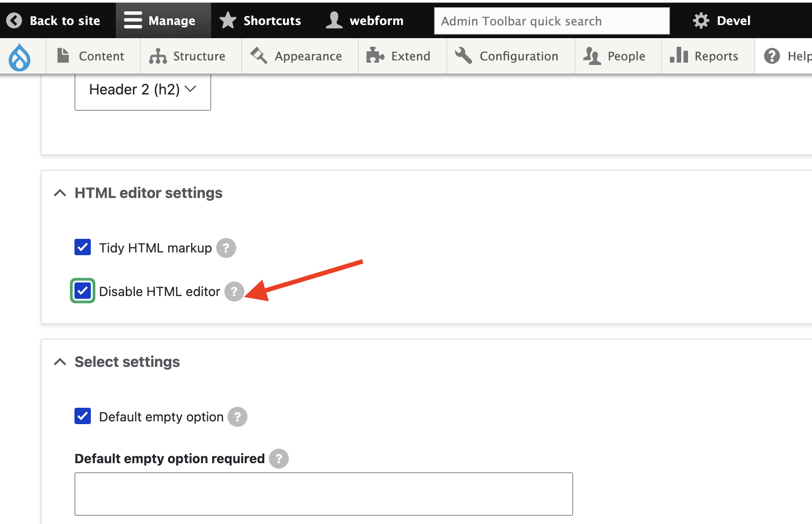Open the Configuration admin menu
This screenshot has width=812, height=524.
pyautogui.click(x=511, y=56)
